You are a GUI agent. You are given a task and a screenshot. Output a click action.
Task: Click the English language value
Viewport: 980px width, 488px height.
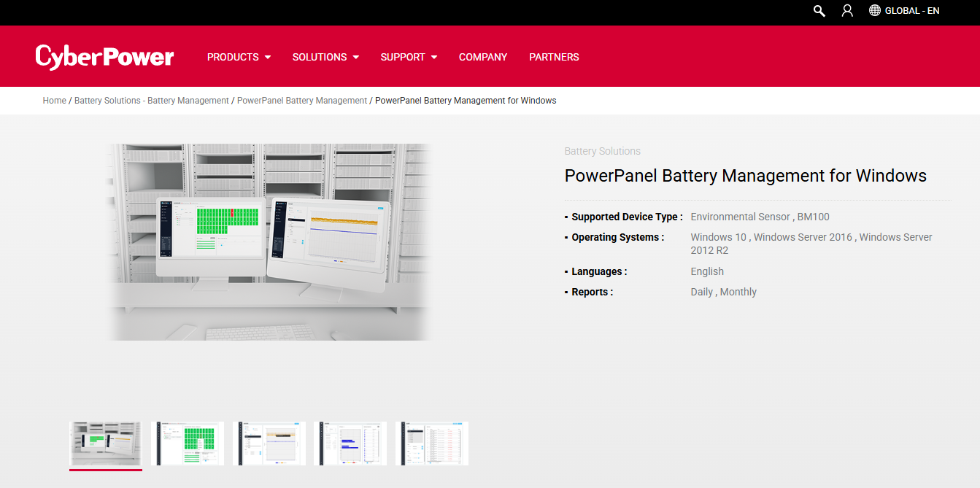coord(707,271)
